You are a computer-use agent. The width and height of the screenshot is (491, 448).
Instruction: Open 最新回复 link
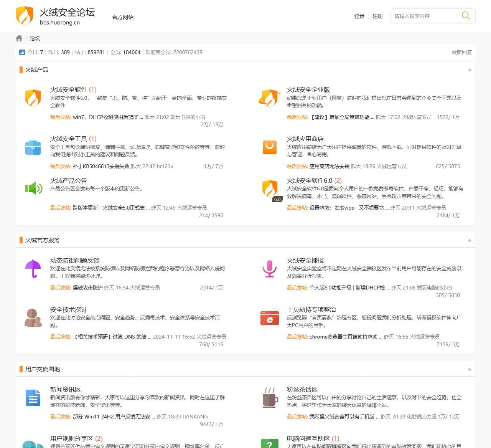[x=461, y=52]
